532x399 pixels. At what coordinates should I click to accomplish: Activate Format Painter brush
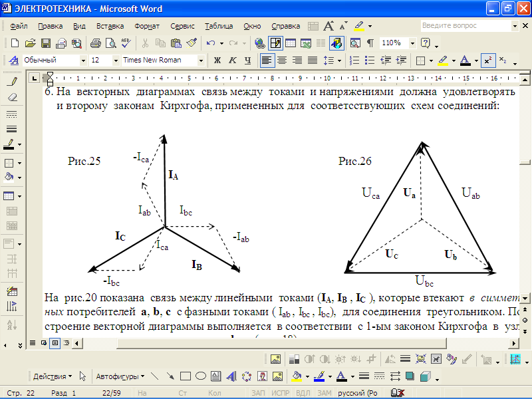point(192,43)
